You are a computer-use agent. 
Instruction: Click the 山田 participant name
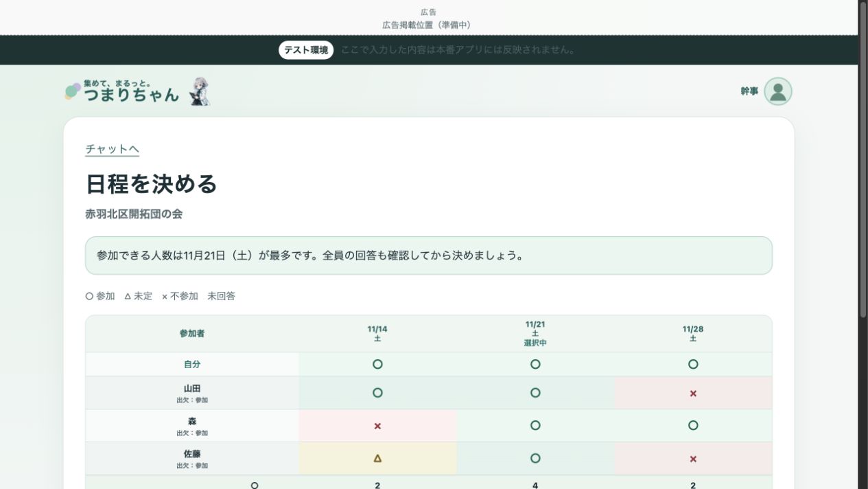(x=192, y=388)
